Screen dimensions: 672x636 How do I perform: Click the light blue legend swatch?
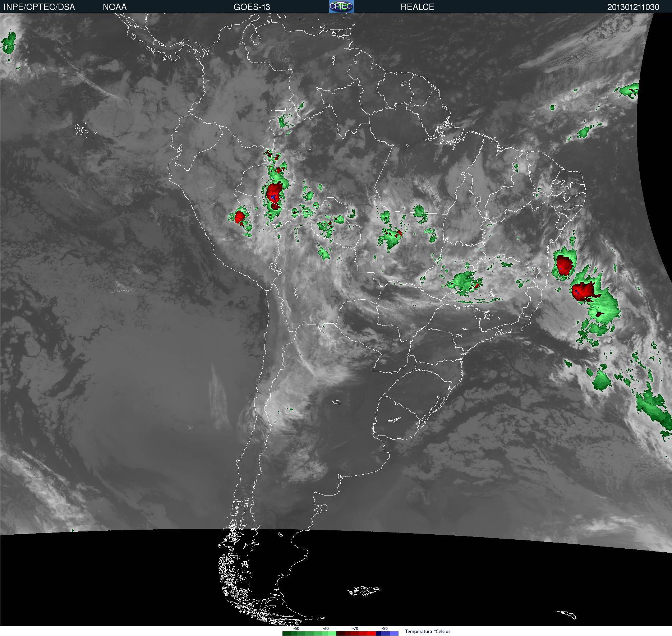394,633
